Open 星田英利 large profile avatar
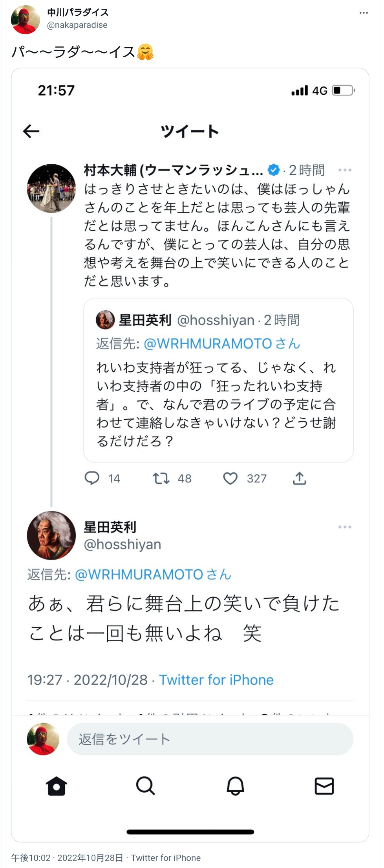Viewport: 384px width, 868px height. tap(51, 535)
